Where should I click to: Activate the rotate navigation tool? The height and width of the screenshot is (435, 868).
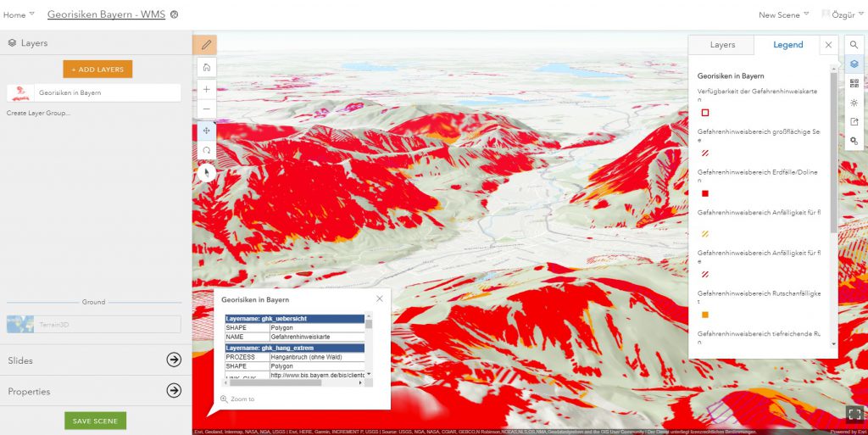tap(207, 150)
